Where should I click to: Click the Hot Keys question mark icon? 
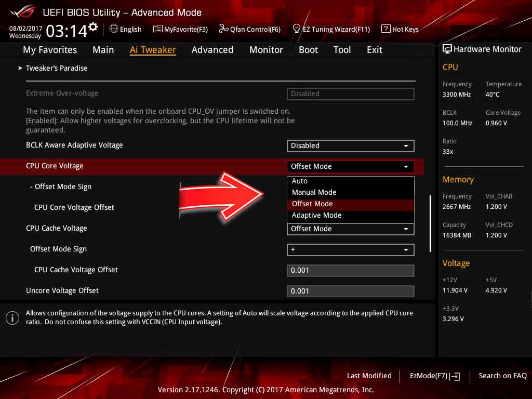tap(385, 29)
